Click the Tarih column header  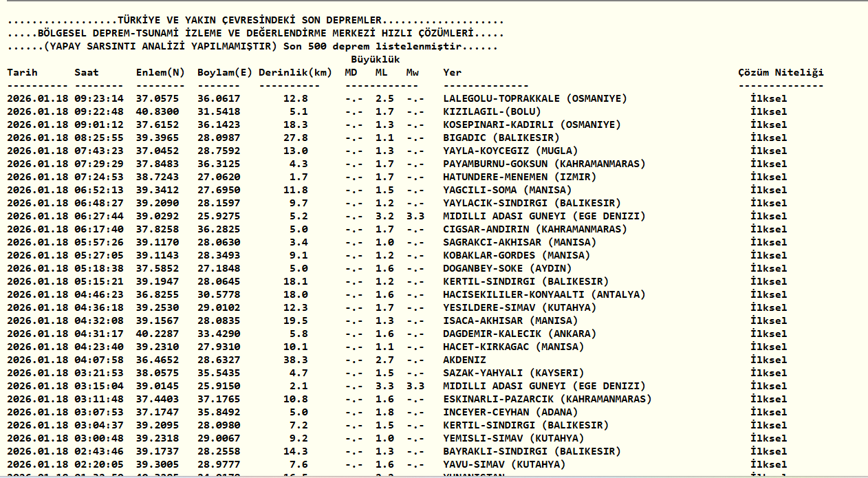pos(22,72)
